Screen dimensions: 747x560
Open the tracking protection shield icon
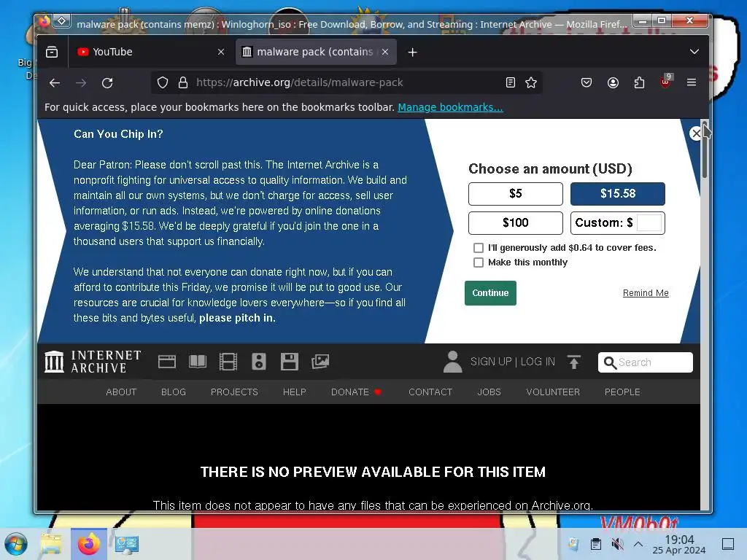click(163, 83)
